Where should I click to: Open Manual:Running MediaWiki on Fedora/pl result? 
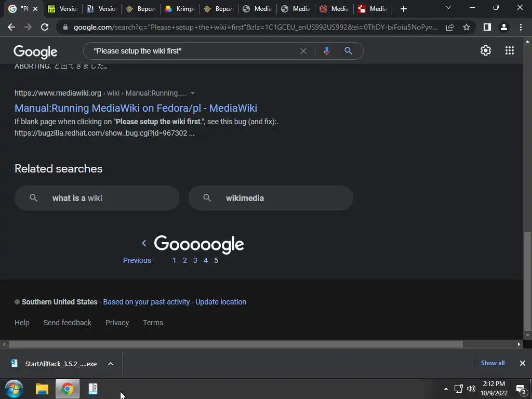[136, 108]
